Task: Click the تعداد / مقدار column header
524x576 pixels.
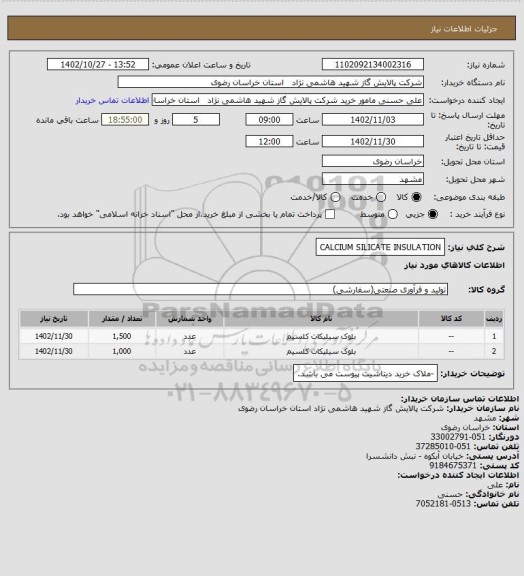Action: (x=122, y=318)
